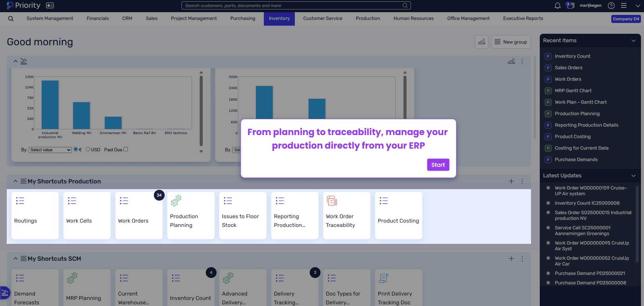Open Sales Orders from Recent Items
Viewport: 644px width, 306px height.
point(568,68)
